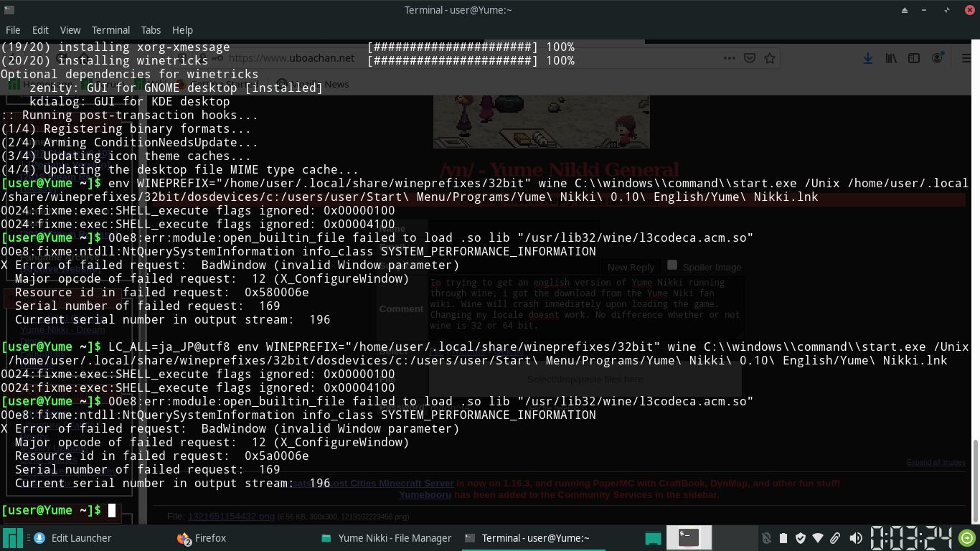Click '(1/4) Registering binary formats...' line

coord(126,128)
